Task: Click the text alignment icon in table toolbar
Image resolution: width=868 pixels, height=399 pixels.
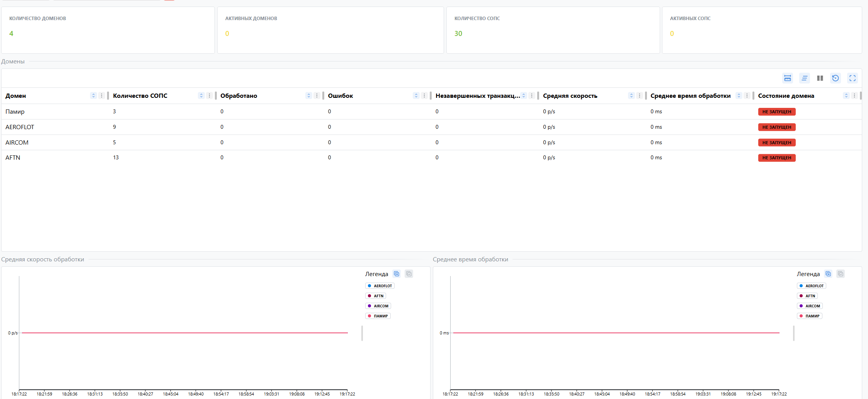Action: tap(804, 78)
